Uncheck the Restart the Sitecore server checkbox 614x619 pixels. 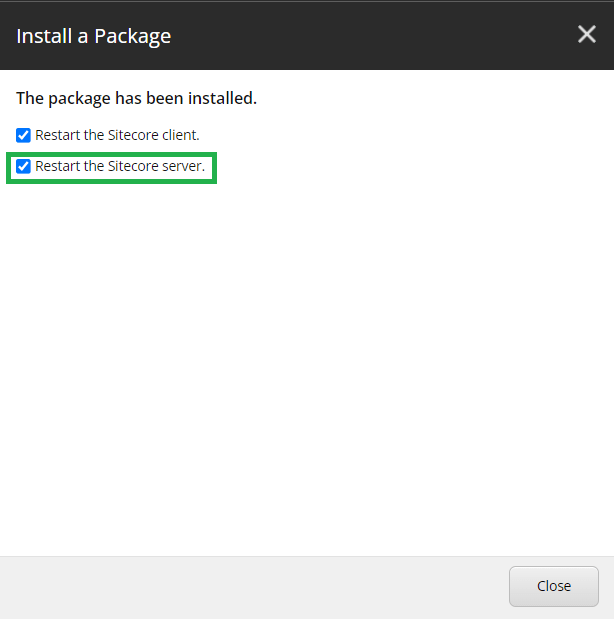point(23,166)
